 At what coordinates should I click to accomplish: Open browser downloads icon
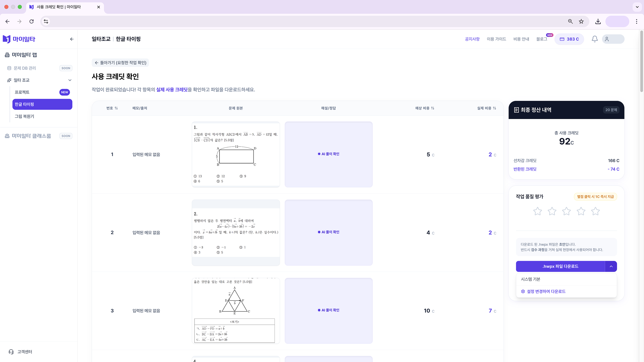[x=598, y=21]
